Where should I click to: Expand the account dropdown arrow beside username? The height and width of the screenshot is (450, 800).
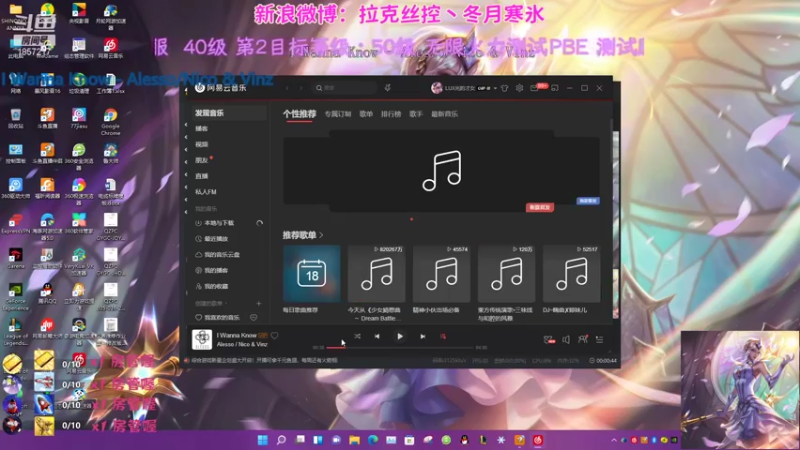coord(495,88)
